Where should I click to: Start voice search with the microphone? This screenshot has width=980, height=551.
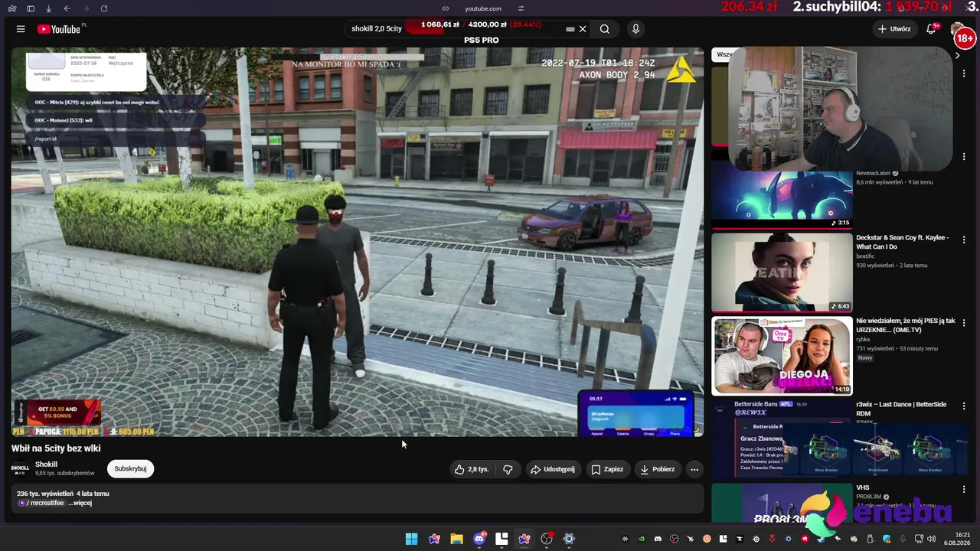click(x=635, y=29)
